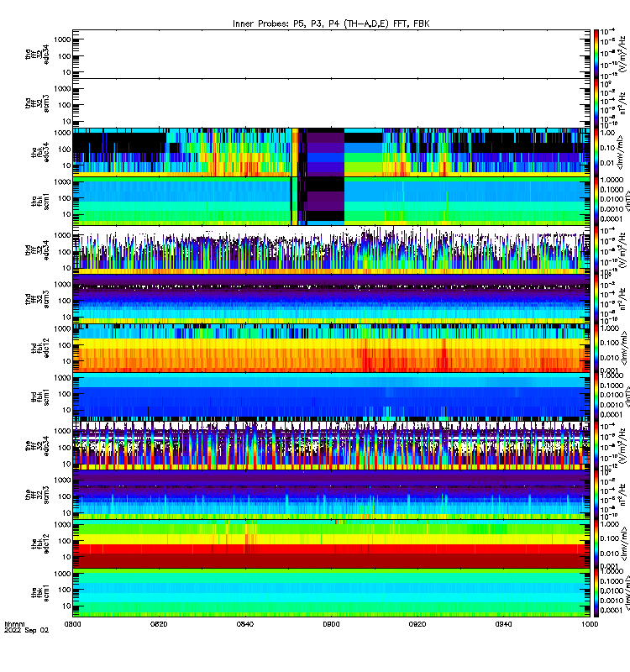Select the thd fbk scm1 blue spectrogram
This screenshot has height=672, width=630.
[331, 397]
